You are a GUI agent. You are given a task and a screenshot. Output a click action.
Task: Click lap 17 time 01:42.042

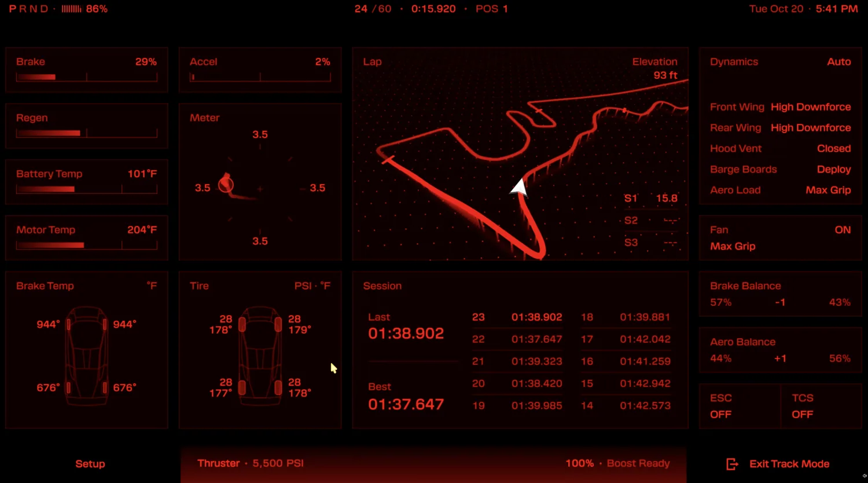[645, 339]
